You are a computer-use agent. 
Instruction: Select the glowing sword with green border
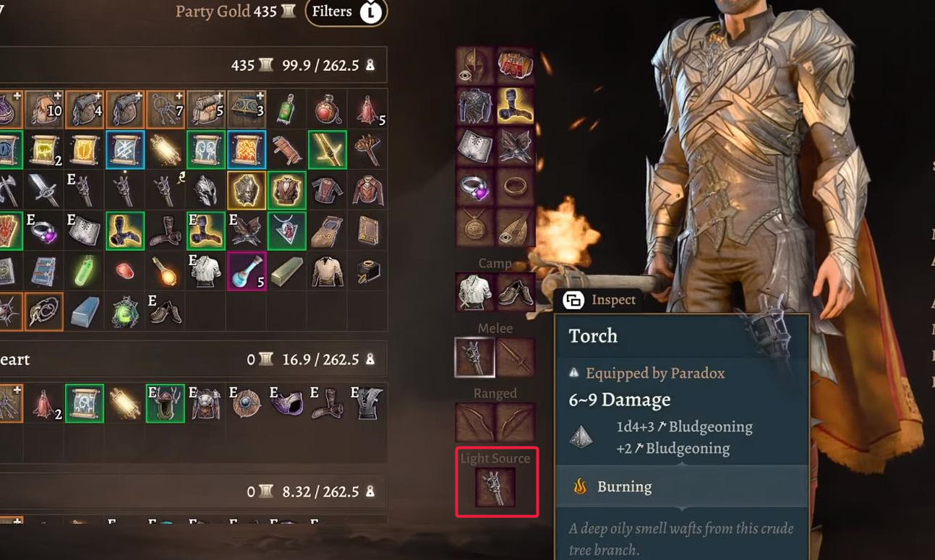coord(328,150)
